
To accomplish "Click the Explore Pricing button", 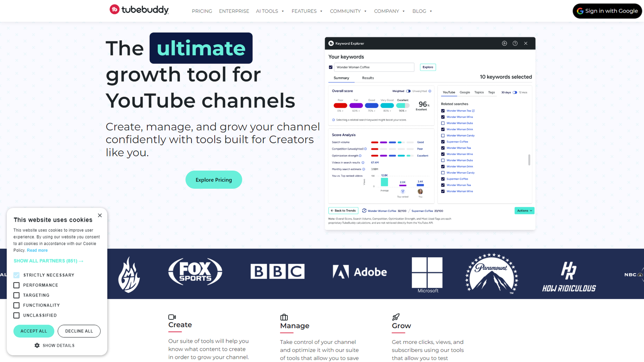I will tap(214, 180).
